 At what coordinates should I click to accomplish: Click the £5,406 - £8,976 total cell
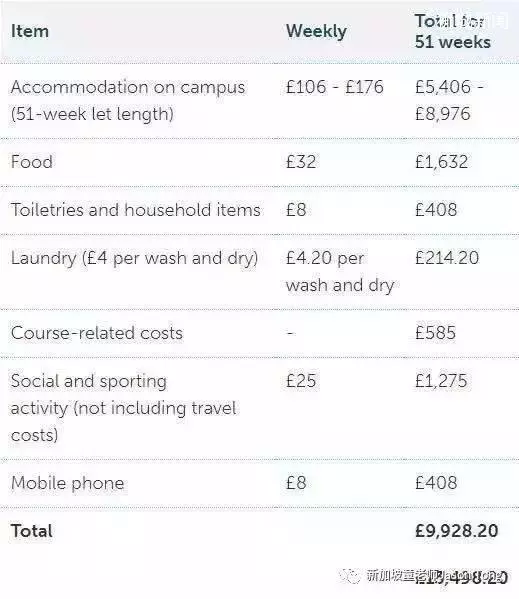click(449, 100)
